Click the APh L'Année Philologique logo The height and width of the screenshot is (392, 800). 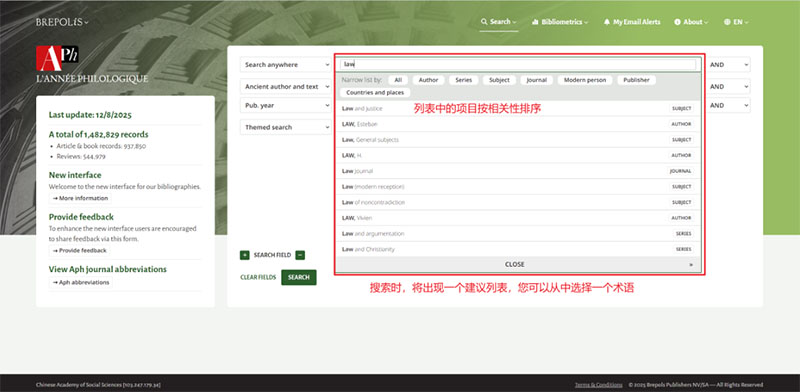[x=57, y=58]
